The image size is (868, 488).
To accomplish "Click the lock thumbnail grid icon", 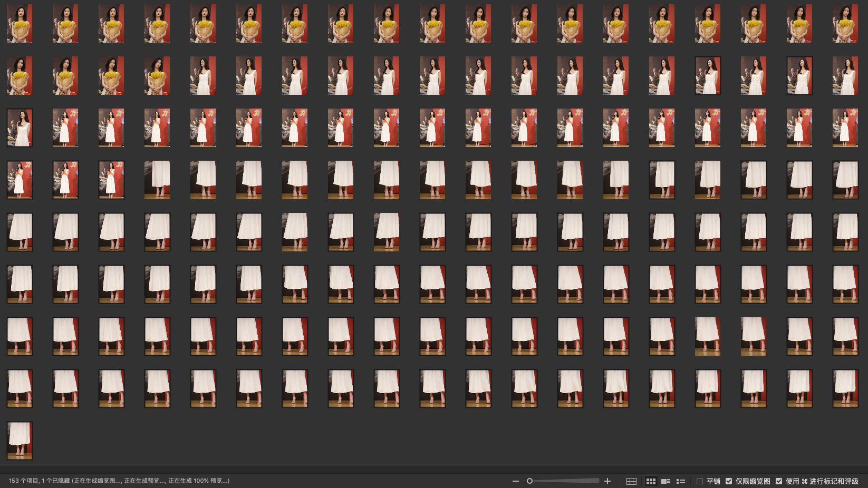I will (x=631, y=481).
